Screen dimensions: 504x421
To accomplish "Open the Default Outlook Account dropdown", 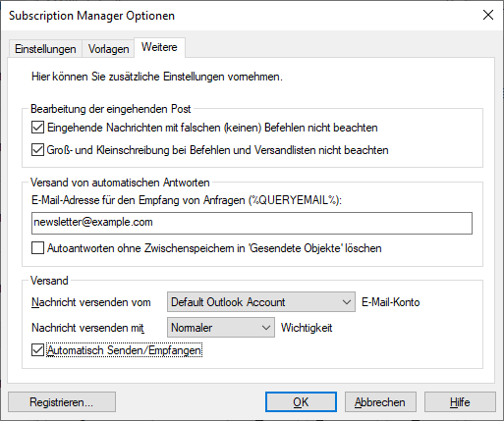I will point(261,302).
